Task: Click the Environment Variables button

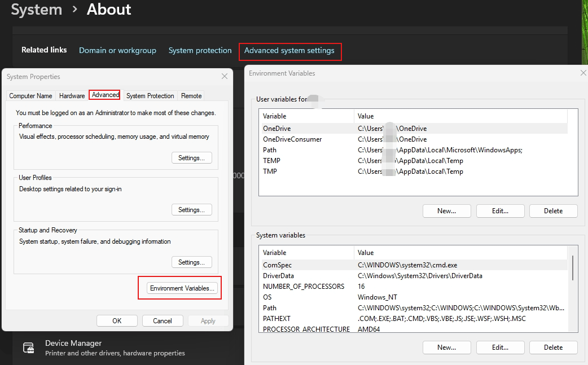Action: [179, 288]
